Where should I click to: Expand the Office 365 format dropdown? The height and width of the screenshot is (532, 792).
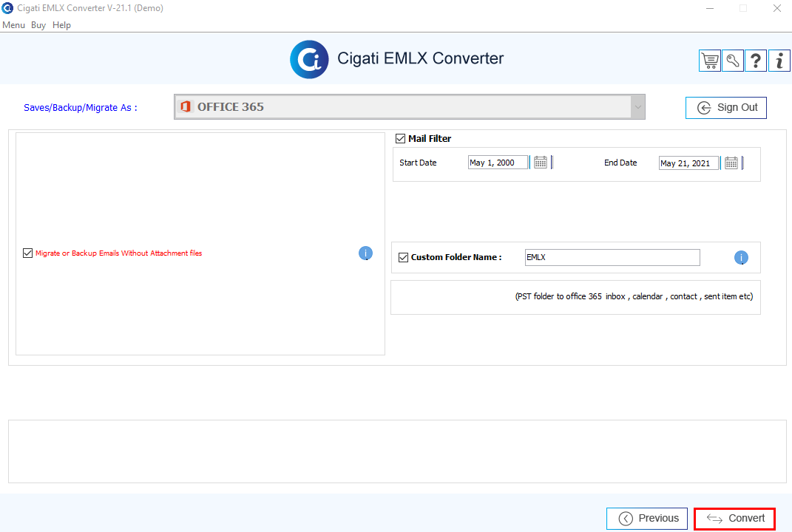click(637, 107)
